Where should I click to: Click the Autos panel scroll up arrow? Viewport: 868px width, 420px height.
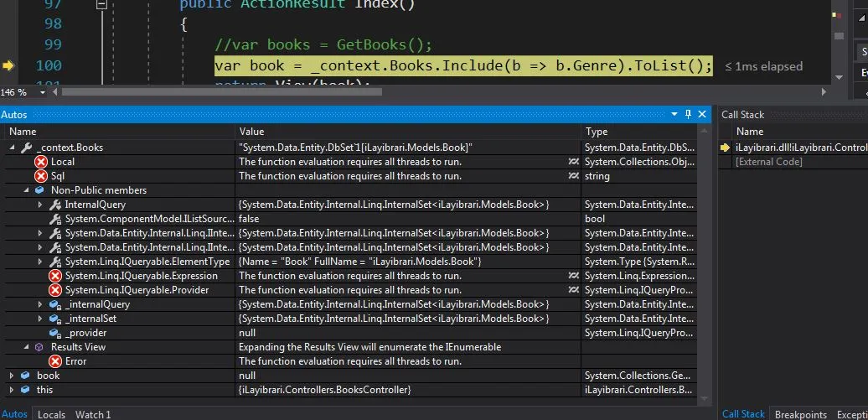pyautogui.click(x=704, y=132)
